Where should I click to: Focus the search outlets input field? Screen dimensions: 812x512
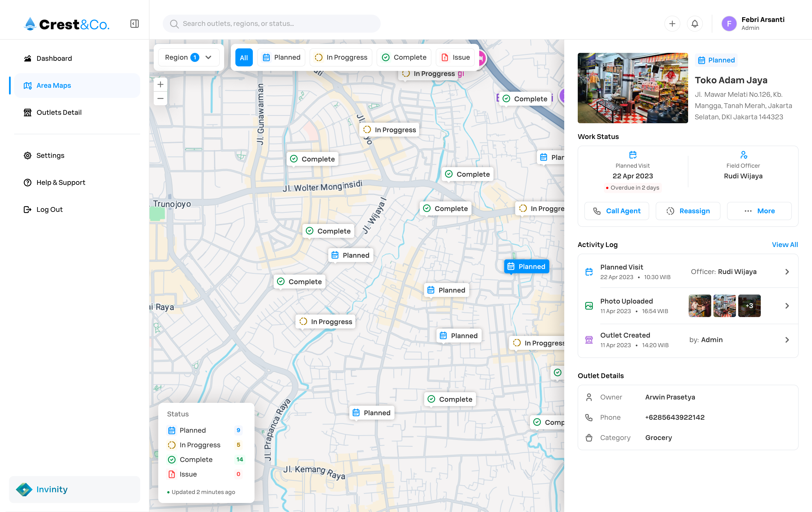tap(271, 24)
